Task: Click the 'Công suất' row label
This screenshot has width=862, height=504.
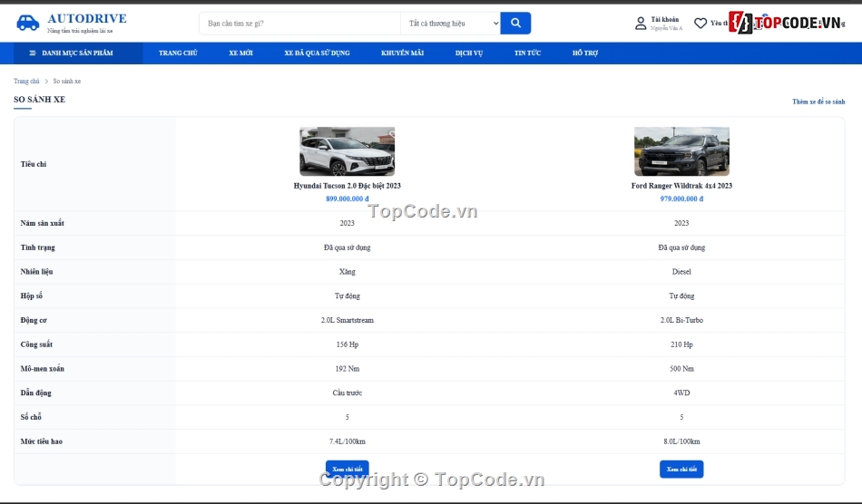Action: coord(37,344)
